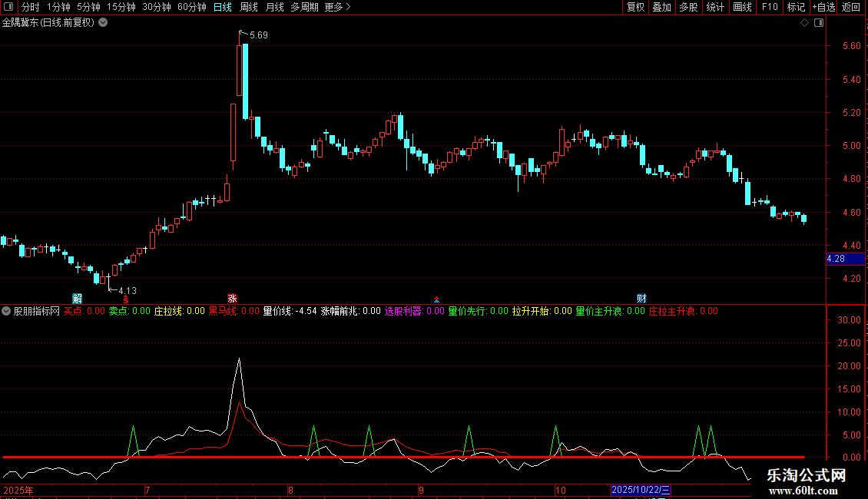Click the 涨幅前兆: 0.00 label
Viewport: 868px width, 499px height.
coord(351,311)
